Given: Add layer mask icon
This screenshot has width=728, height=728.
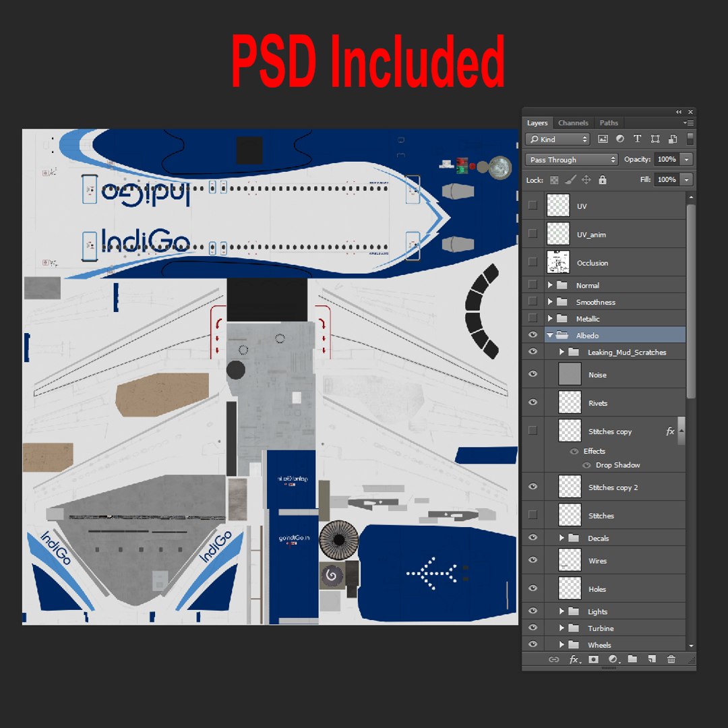Looking at the screenshot, I should [593, 659].
